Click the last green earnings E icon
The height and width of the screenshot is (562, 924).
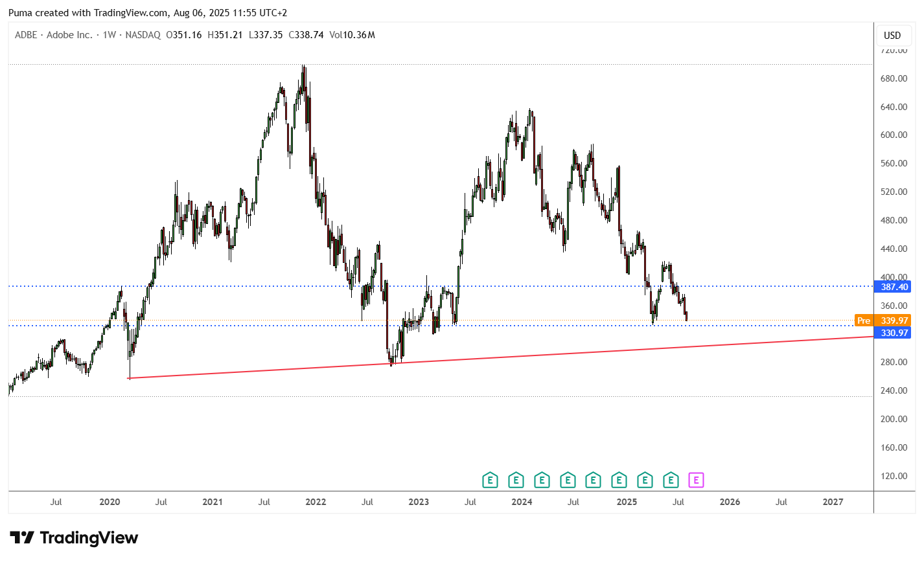pos(671,480)
